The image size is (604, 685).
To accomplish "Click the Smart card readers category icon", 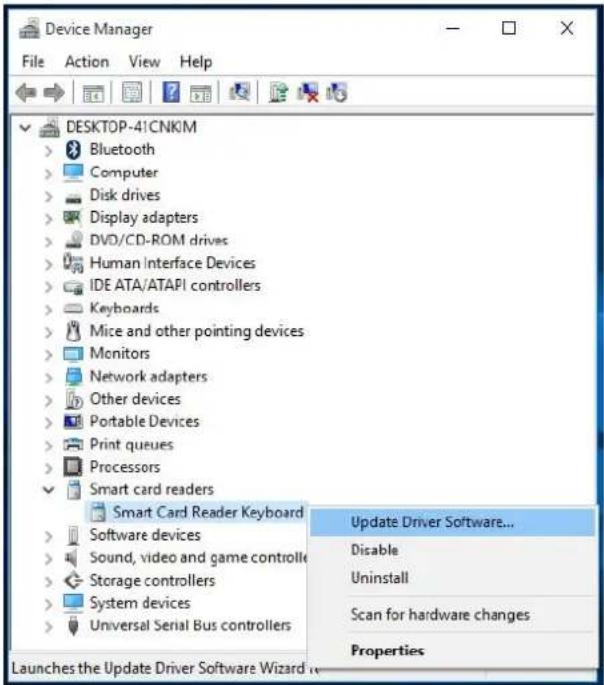I will tap(74, 490).
